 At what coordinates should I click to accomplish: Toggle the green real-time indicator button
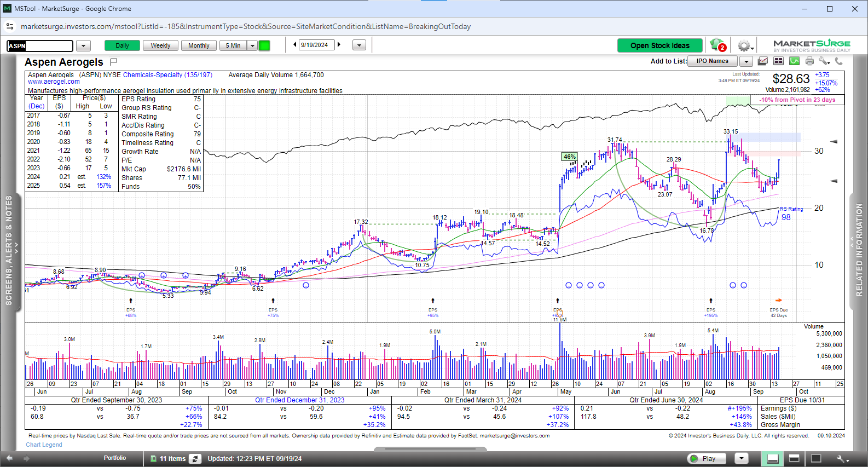click(x=264, y=45)
